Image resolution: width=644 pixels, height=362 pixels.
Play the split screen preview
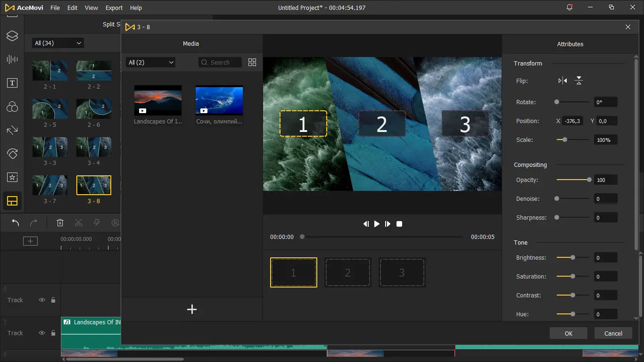pos(377,224)
